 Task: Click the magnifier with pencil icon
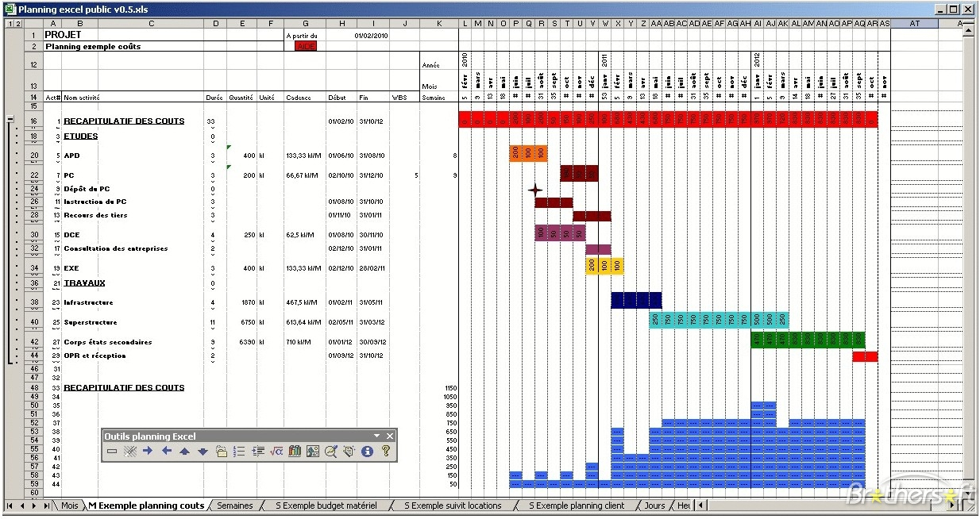(330, 452)
